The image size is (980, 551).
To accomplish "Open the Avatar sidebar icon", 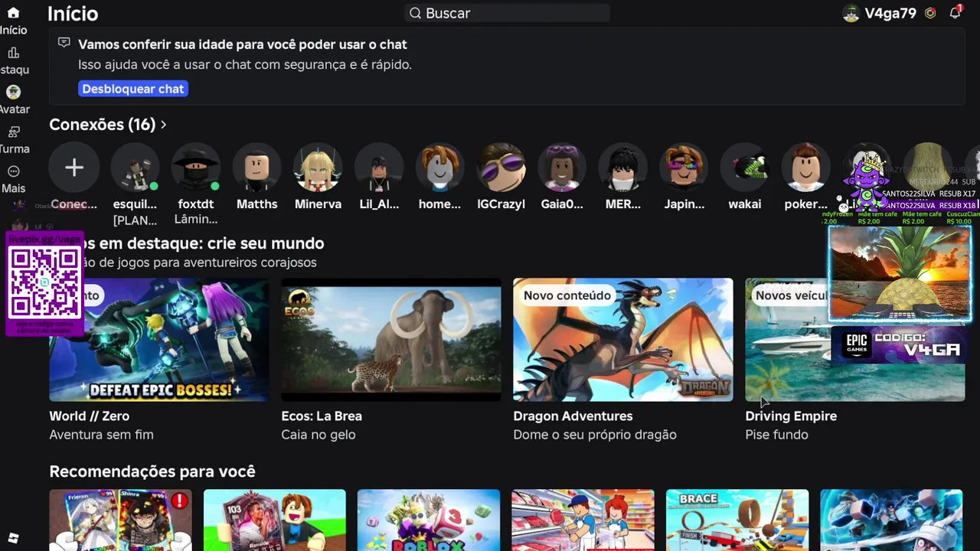I will click(13, 93).
